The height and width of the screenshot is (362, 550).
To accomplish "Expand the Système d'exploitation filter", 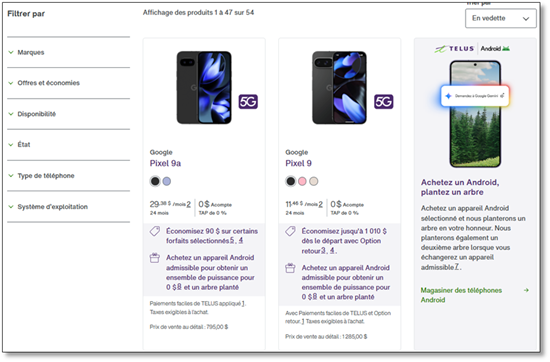I will (x=68, y=207).
